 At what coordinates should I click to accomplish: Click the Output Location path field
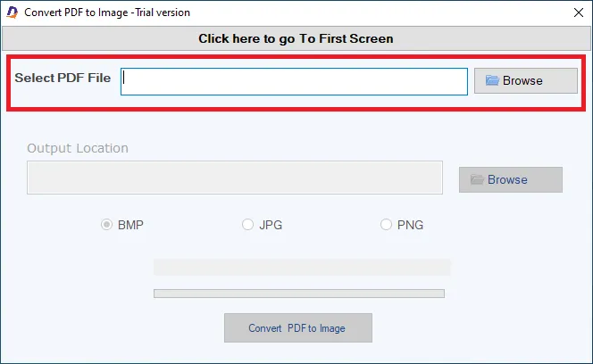tap(235, 178)
